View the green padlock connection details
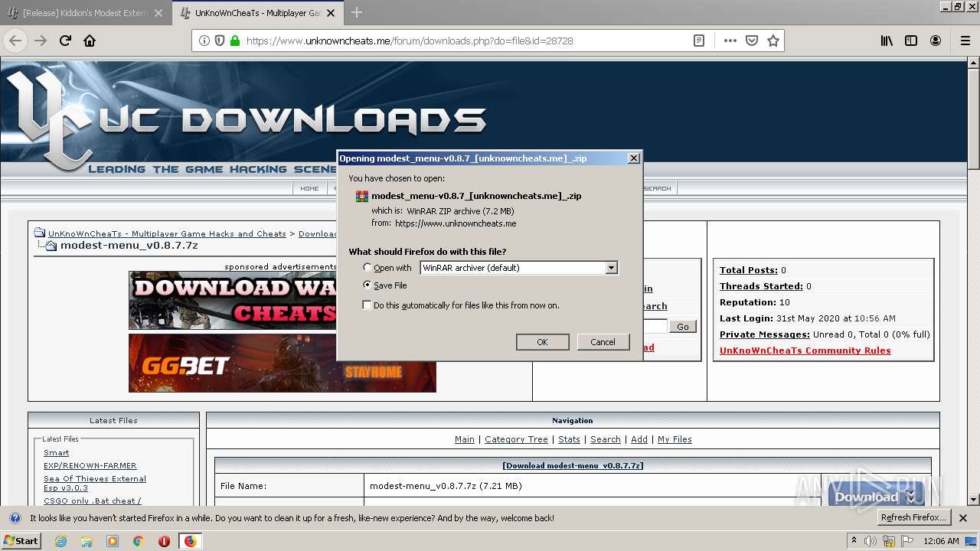Viewport: 980px width, 551px height. [235, 41]
